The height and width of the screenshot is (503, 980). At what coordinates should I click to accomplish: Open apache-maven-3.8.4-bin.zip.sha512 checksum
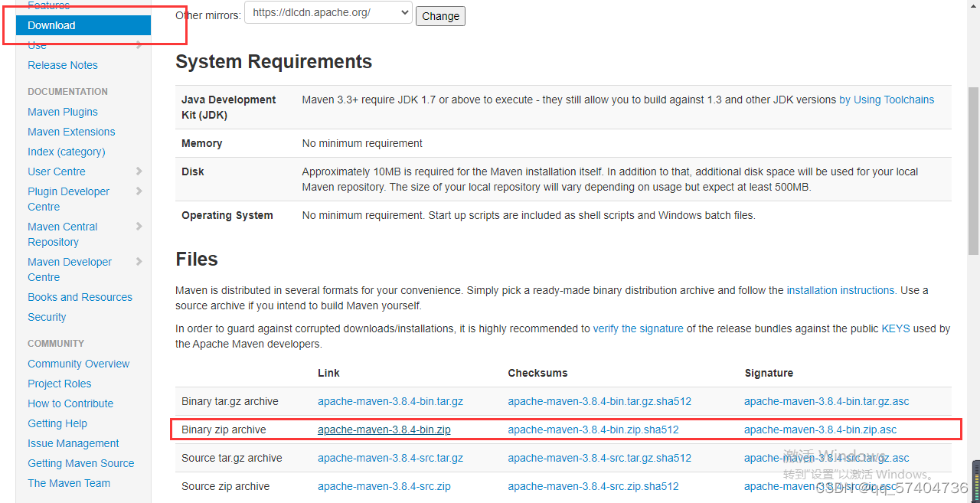point(593,430)
